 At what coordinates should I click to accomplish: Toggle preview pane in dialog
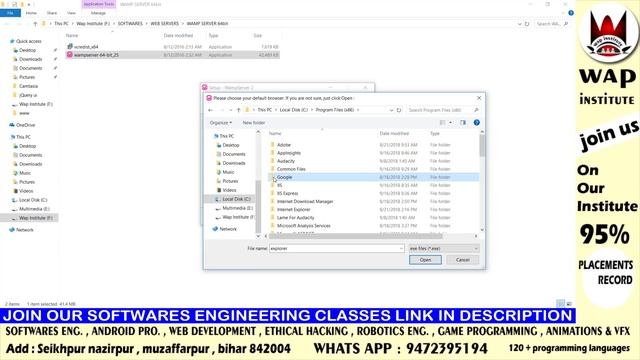pos(463,122)
